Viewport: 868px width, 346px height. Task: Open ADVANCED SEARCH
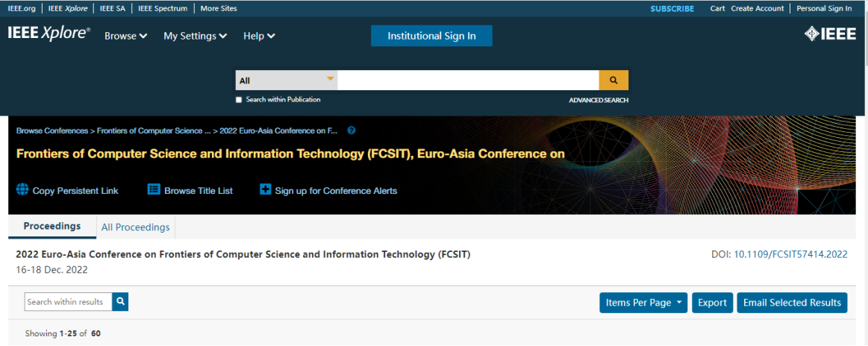(599, 100)
